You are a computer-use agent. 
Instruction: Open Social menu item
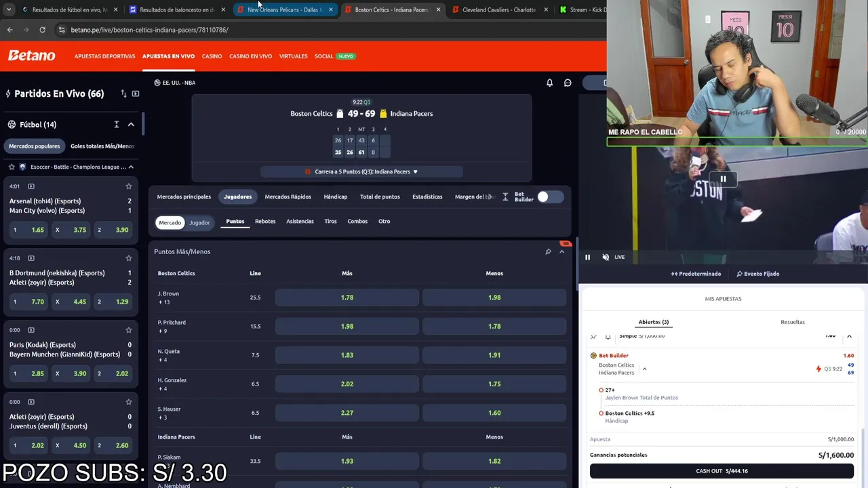point(323,56)
